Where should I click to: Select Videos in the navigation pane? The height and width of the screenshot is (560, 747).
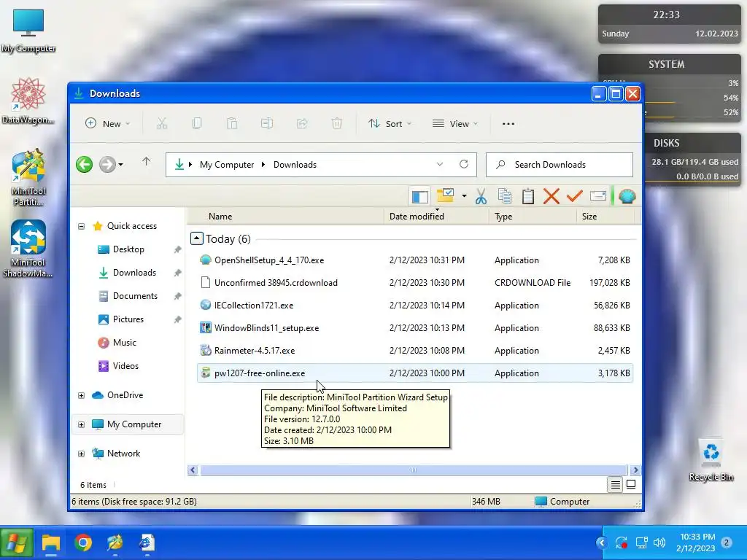coord(125,366)
